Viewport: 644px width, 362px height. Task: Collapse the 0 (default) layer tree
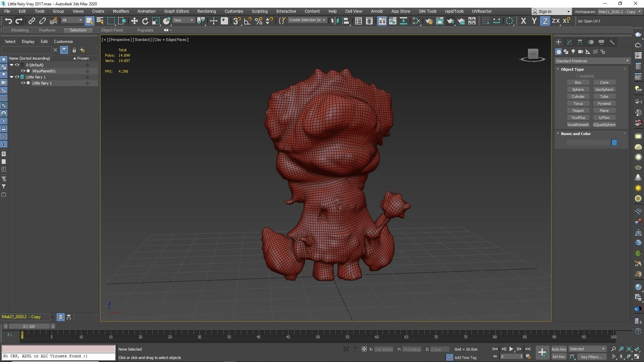(x=12, y=65)
